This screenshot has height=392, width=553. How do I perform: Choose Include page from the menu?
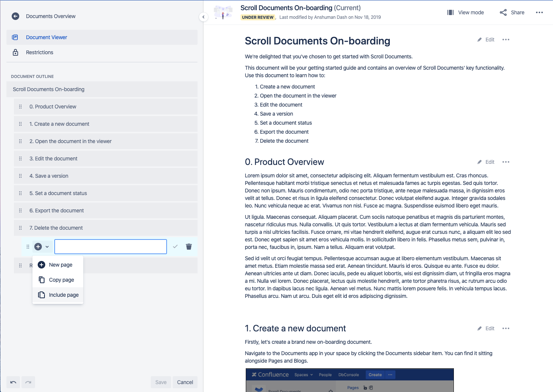(x=63, y=295)
